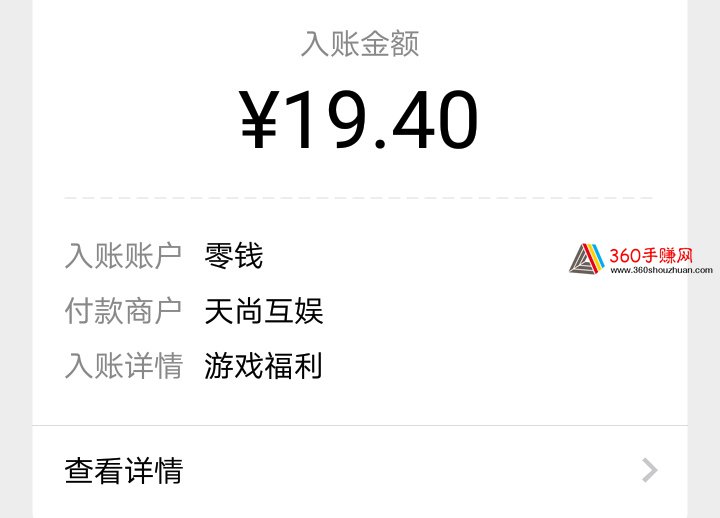
Task: Select the 零钱 account value
Action: 234,256
